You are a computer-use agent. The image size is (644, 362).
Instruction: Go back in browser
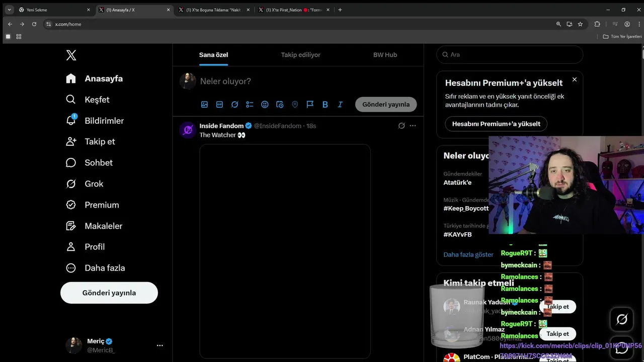pos(10,24)
